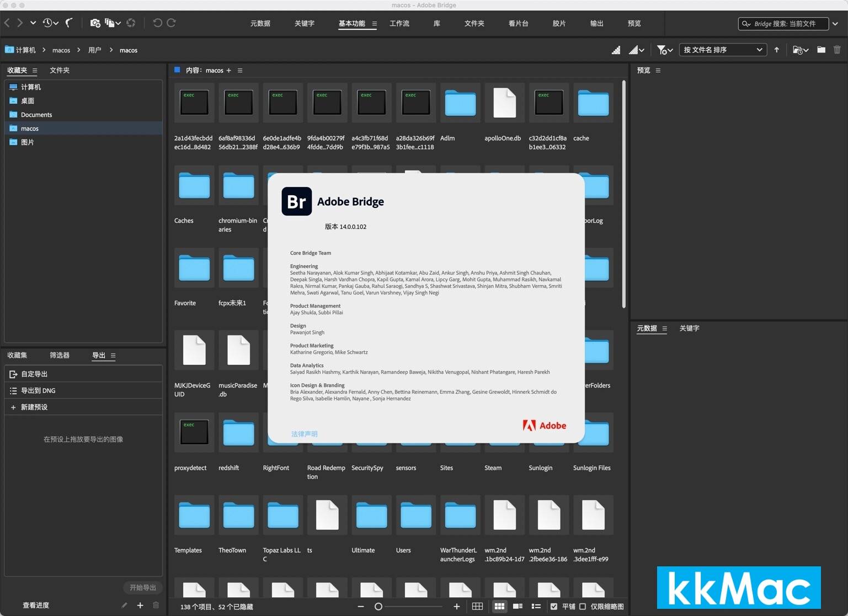
Task: Switch to 看片台 workspace
Action: pyautogui.click(x=519, y=24)
